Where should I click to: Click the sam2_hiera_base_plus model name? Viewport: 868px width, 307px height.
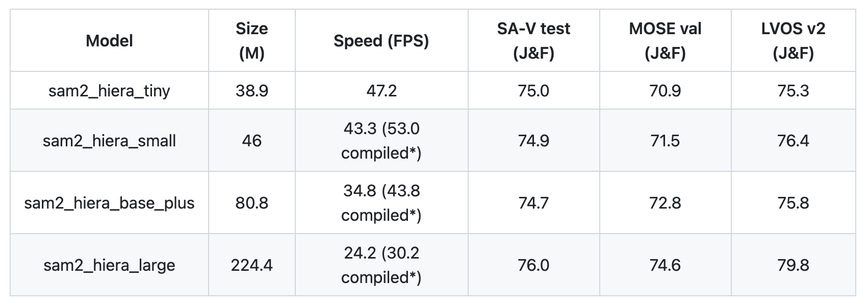tap(109, 203)
